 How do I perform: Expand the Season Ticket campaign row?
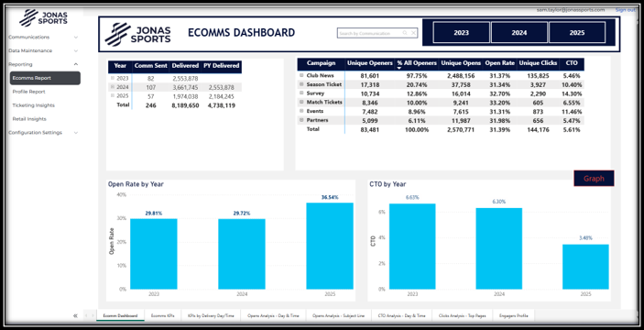(301, 84)
